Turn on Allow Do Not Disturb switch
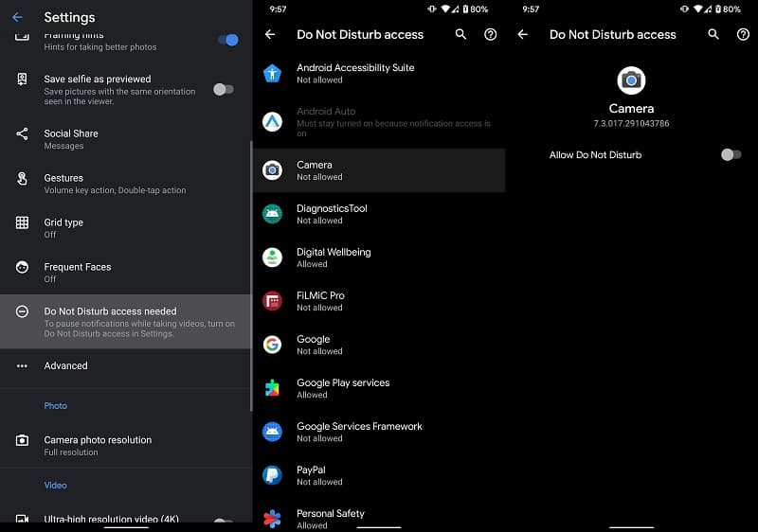This screenshot has height=532, width=758. [x=731, y=154]
